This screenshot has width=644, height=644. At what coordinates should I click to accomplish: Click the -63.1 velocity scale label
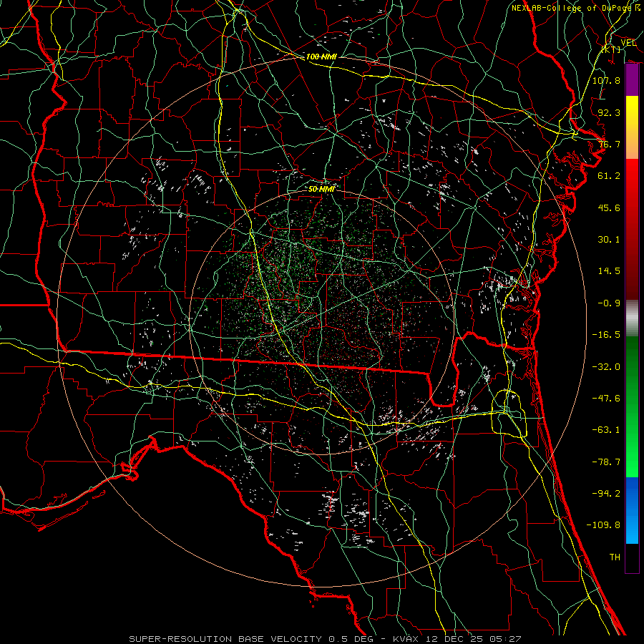606,430
